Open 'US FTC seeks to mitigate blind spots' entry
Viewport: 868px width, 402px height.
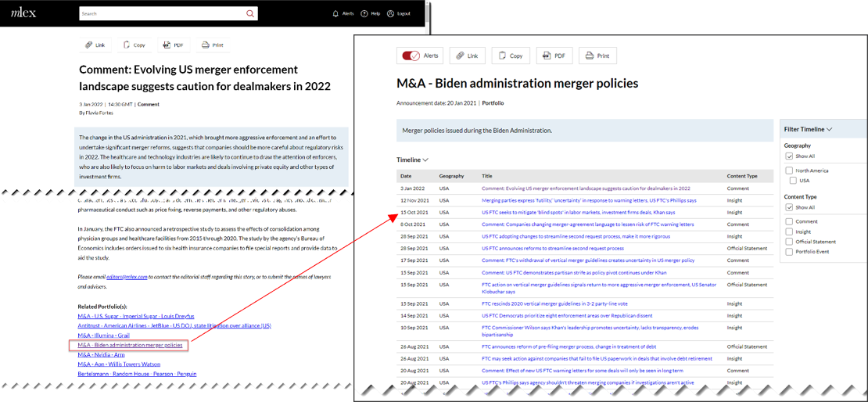click(578, 212)
